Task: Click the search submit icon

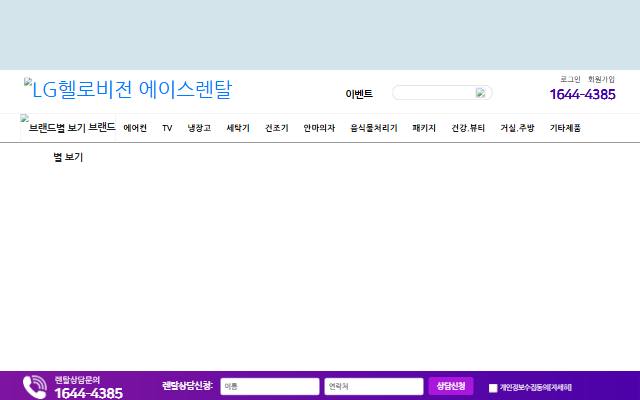Action: pyautogui.click(x=480, y=93)
